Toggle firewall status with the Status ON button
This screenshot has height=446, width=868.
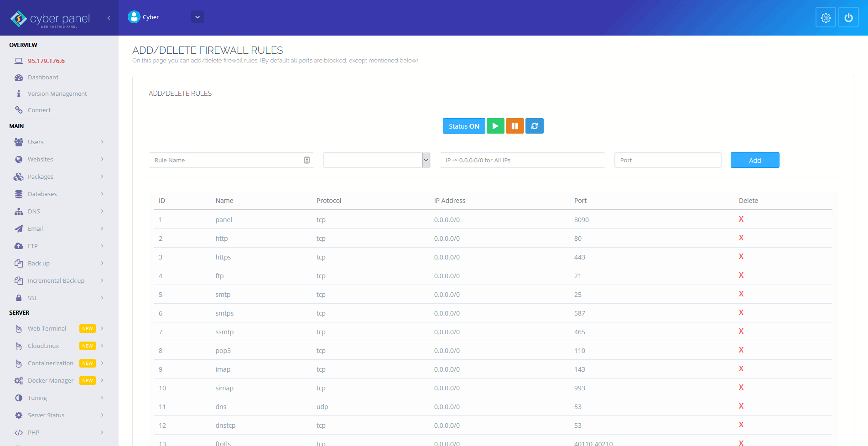(463, 126)
